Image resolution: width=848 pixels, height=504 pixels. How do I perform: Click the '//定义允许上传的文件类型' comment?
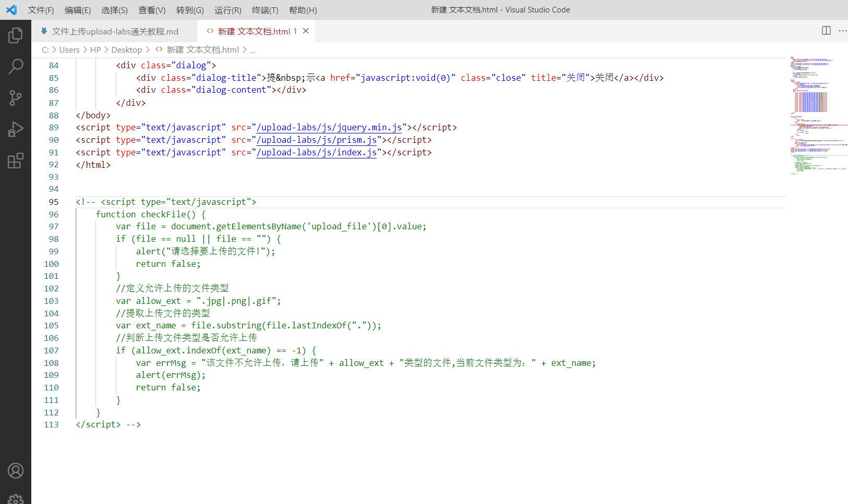click(x=172, y=288)
